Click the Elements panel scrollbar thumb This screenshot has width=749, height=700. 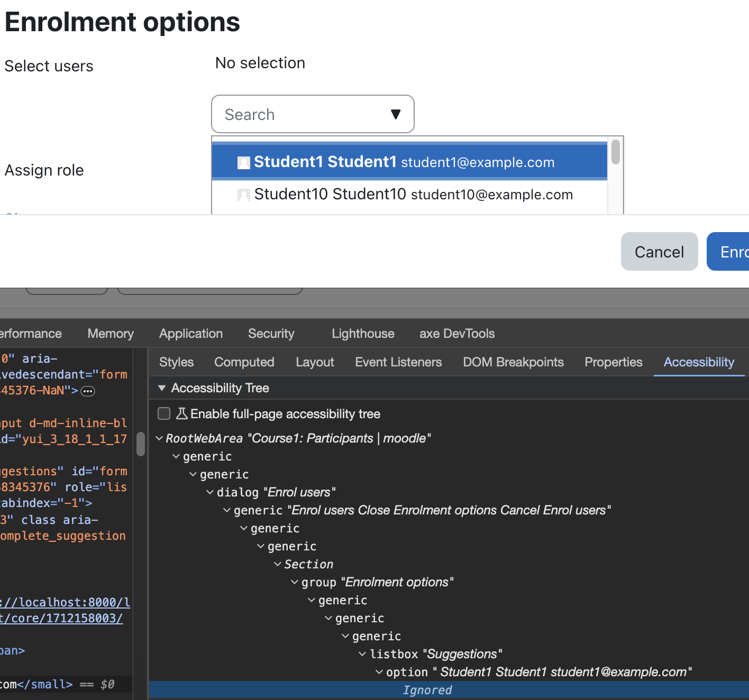pyautogui.click(x=141, y=444)
